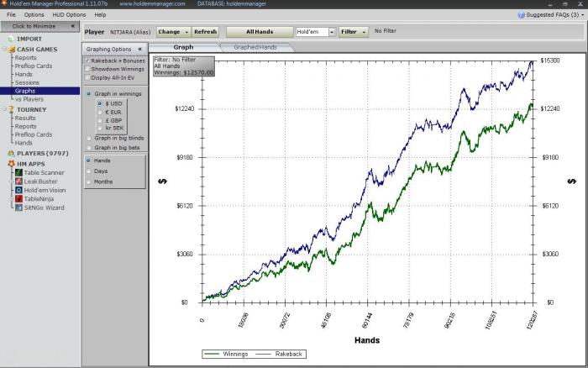Click the green Winnings legend swatch

pos(211,354)
